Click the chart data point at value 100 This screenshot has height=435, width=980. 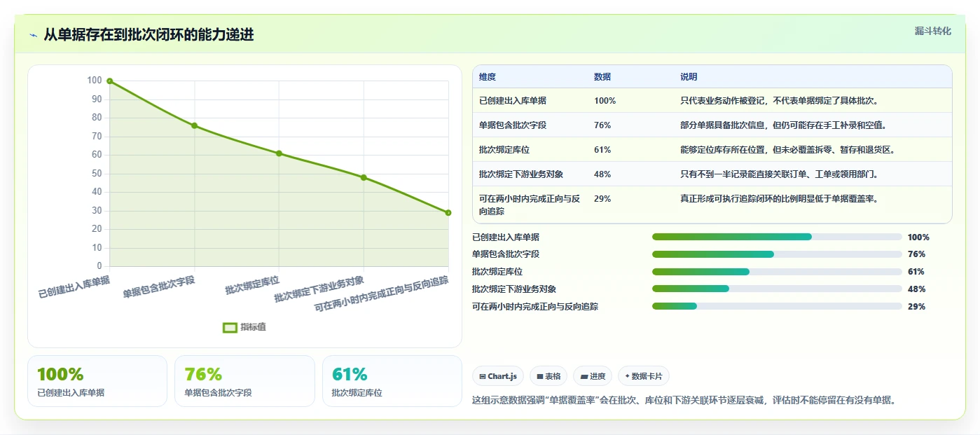pyautogui.click(x=110, y=81)
